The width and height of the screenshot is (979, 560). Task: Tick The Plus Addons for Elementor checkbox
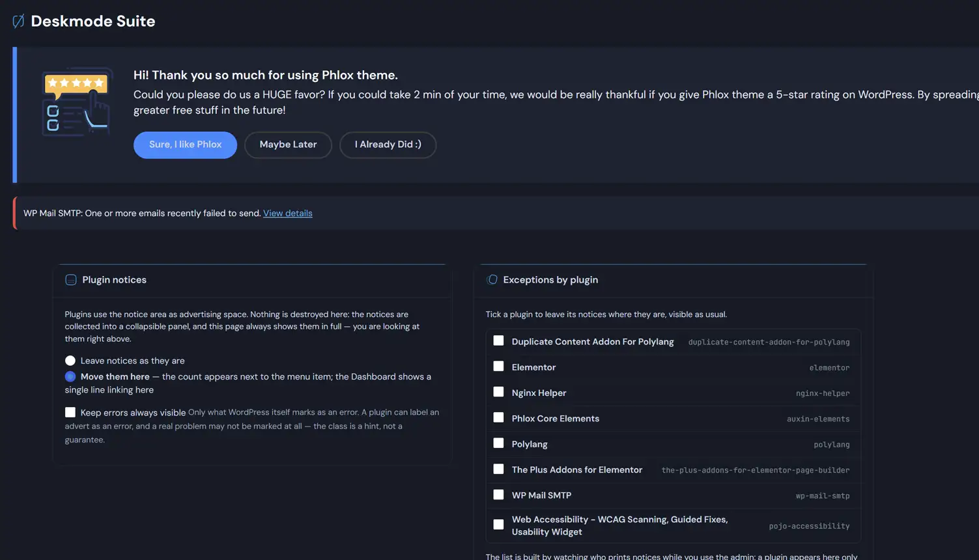click(x=498, y=469)
